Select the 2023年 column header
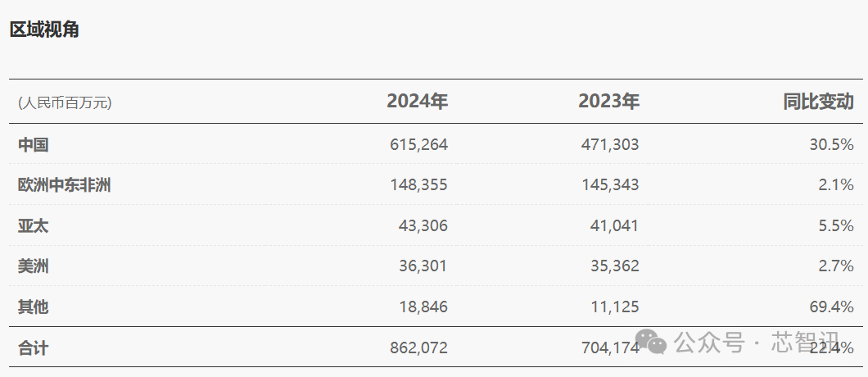Image resolution: width=868 pixels, height=377 pixels. 608,102
